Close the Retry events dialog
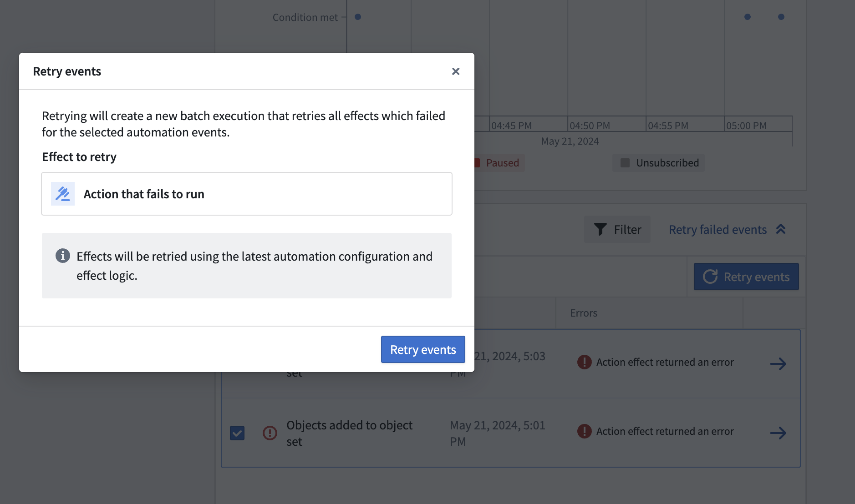The width and height of the screenshot is (855, 504). click(x=456, y=71)
